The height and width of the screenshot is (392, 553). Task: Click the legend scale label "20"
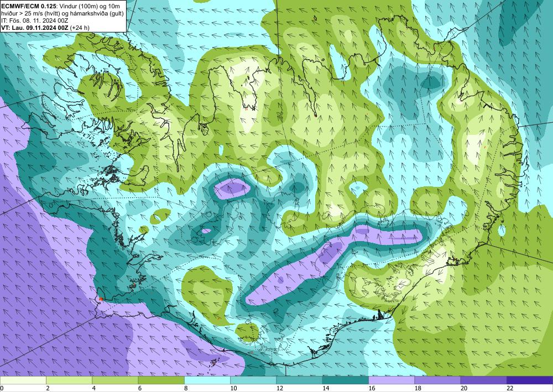tap(465, 389)
